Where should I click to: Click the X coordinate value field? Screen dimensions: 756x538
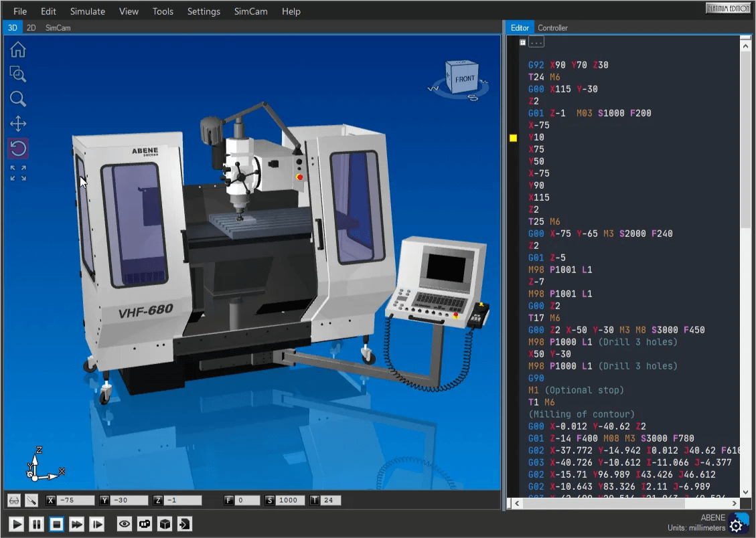(x=74, y=500)
